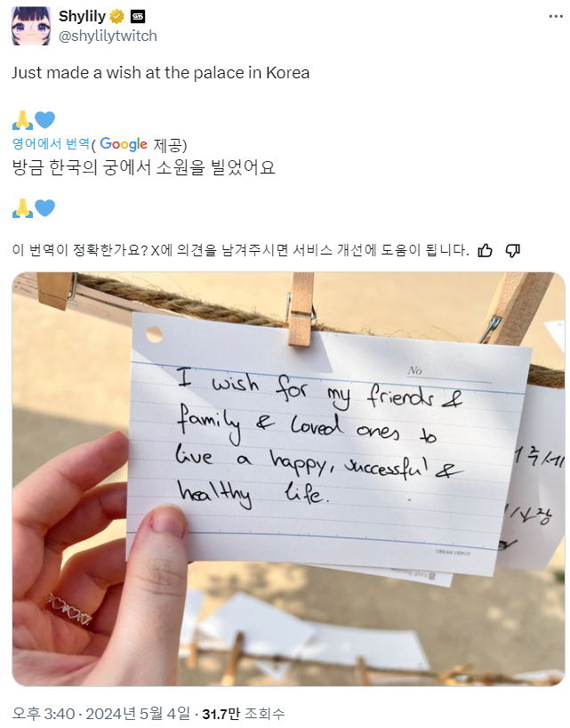This screenshot has height=728, width=570.
Task: Open the @shylilytwitch handle link
Action: (108, 36)
